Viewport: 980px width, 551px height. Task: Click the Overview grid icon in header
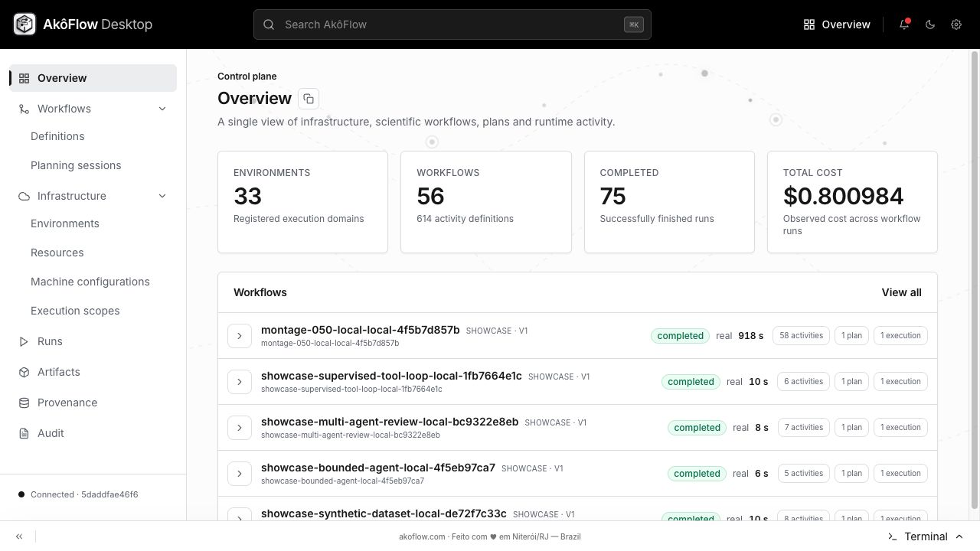click(x=808, y=24)
